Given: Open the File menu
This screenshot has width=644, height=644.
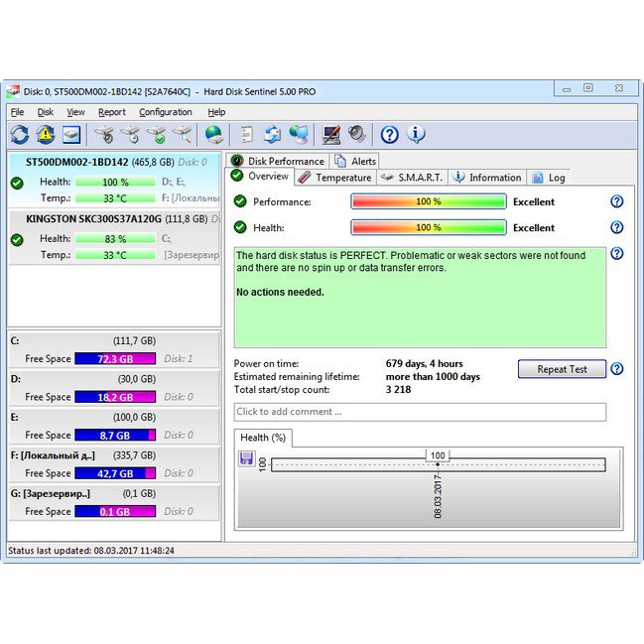Looking at the screenshot, I should point(17,112).
